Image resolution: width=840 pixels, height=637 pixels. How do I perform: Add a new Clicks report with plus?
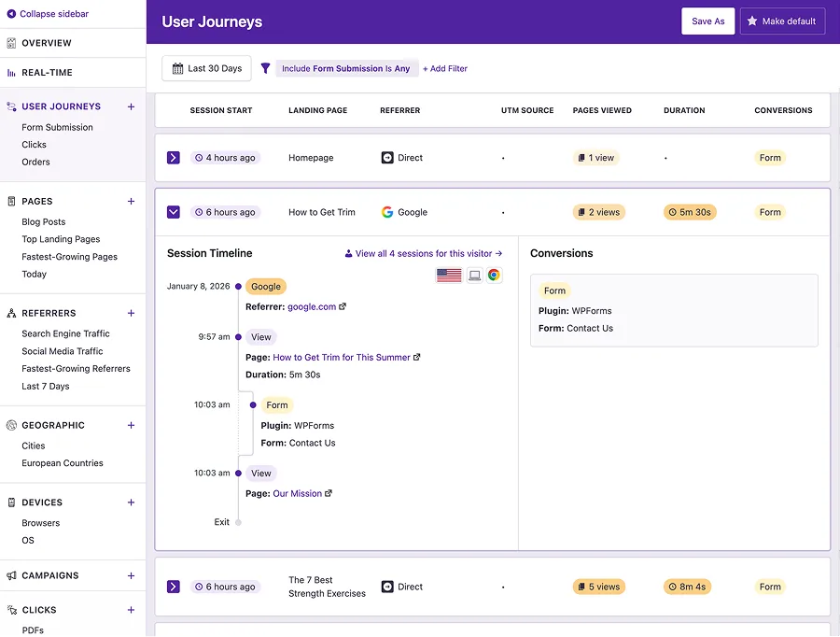pos(131,610)
